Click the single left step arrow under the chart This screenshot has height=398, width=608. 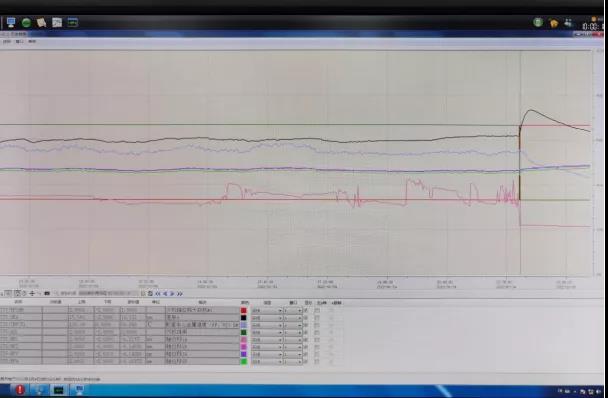pyautogui.click(x=165, y=294)
